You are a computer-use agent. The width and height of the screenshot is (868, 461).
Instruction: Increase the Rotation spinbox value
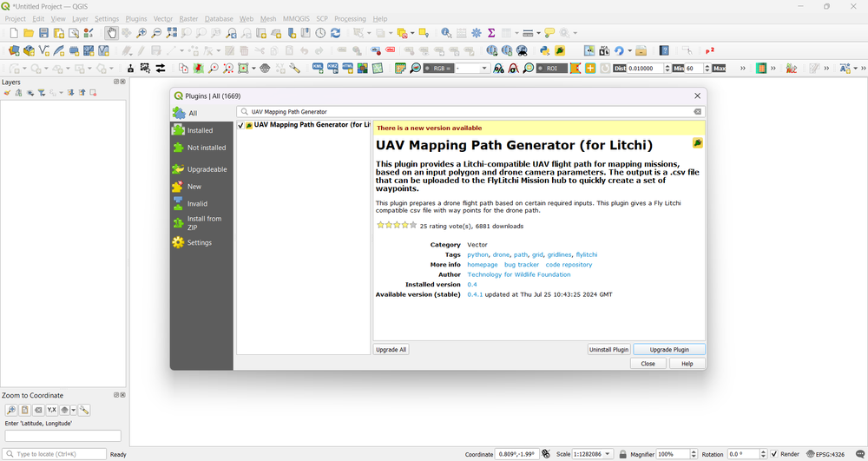(x=763, y=451)
